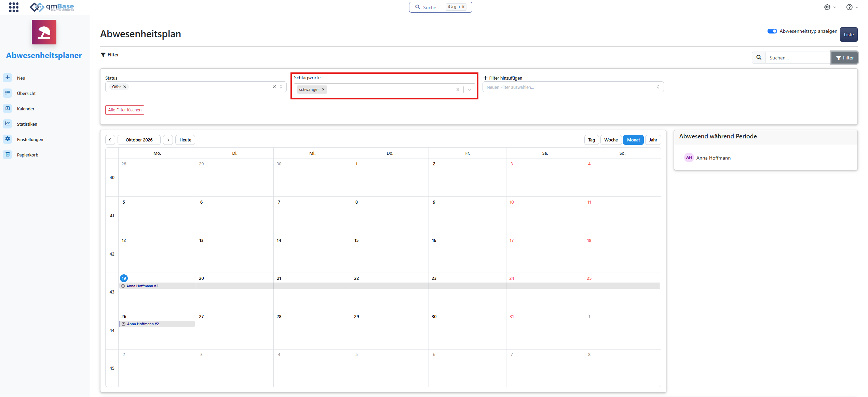Open Anna Hoffmann #2 event on 26

(157, 324)
